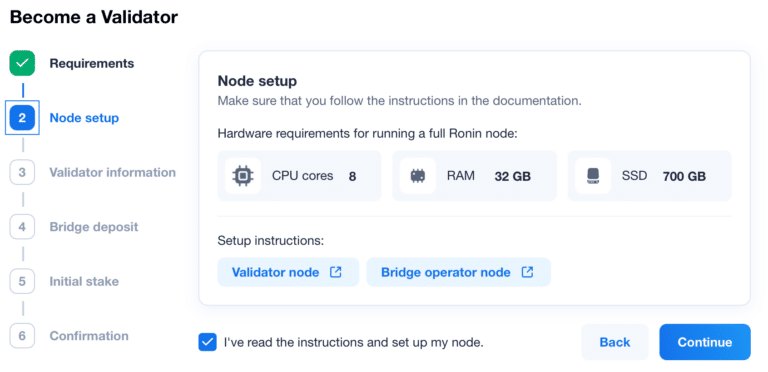Click the step 4 number badge
Viewport: 768px width, 372px height.
[22, 227]
